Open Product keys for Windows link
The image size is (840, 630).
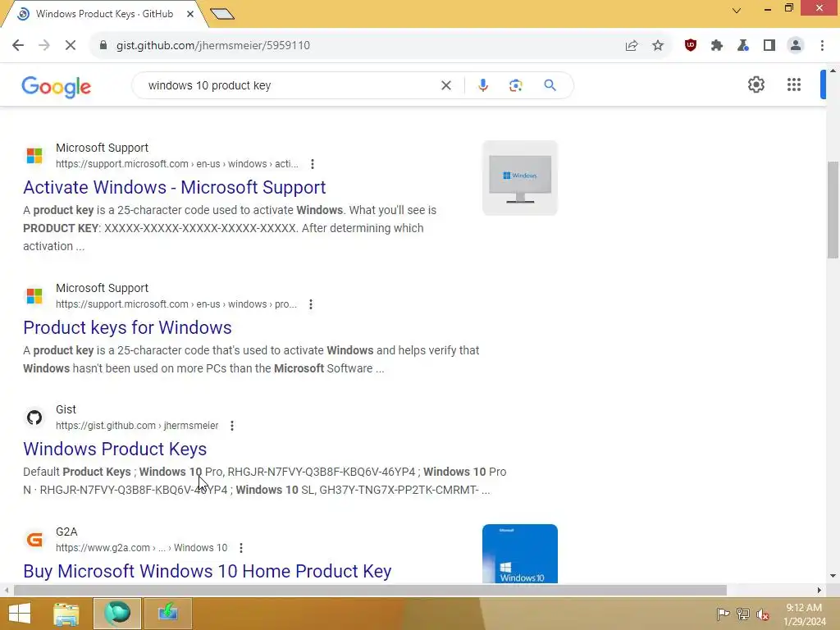(127, 328)
